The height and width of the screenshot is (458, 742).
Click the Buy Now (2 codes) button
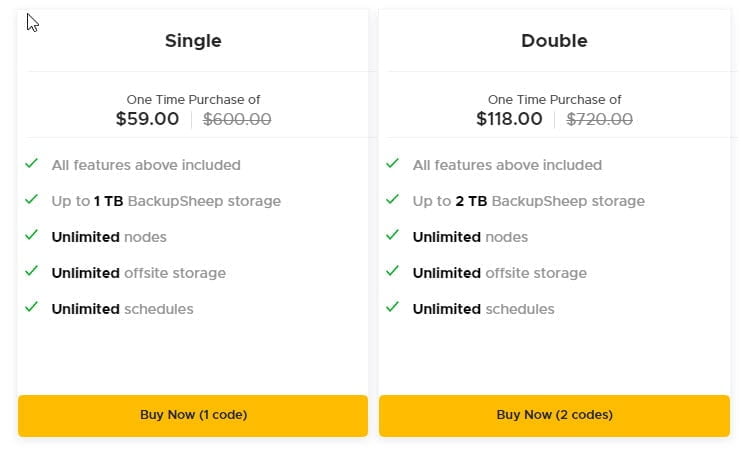pyautogui.click(x=554, y=415)
